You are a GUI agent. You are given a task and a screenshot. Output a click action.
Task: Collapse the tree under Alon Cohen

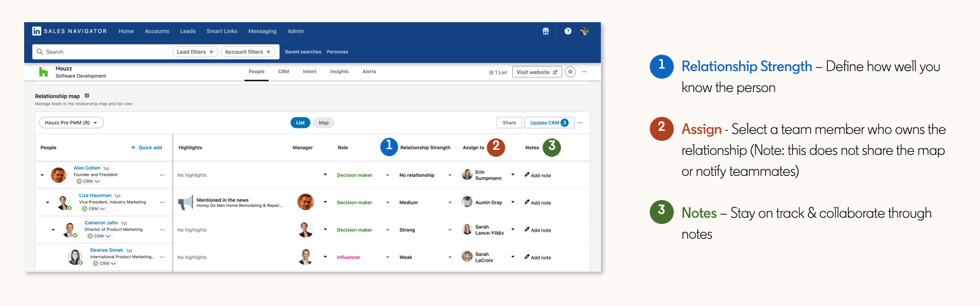[x=42, y=175]
